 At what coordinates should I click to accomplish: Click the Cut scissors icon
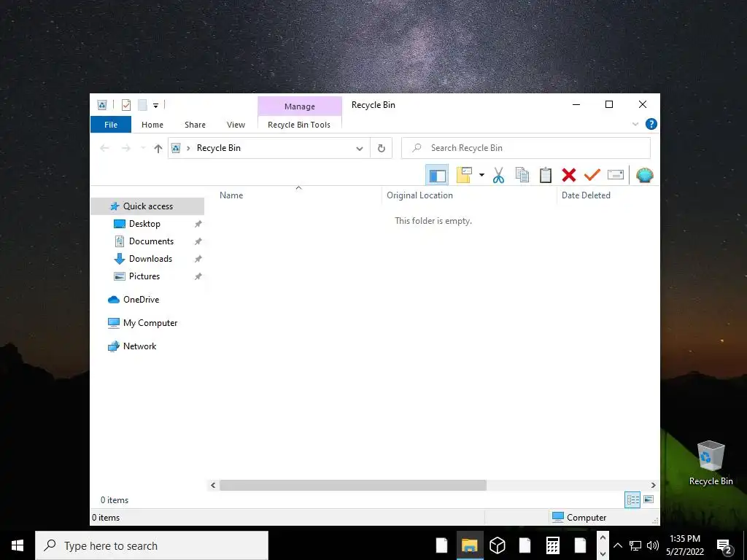(x=498, y=175)
